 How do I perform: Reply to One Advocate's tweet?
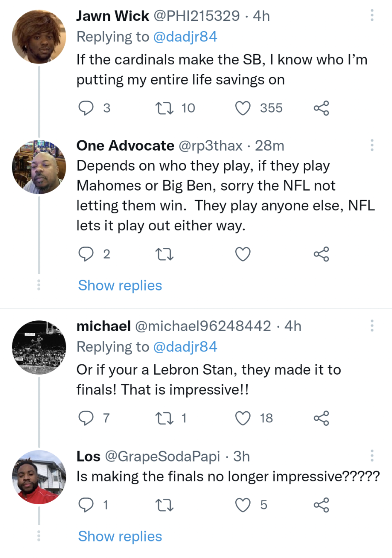pos(86,254)
